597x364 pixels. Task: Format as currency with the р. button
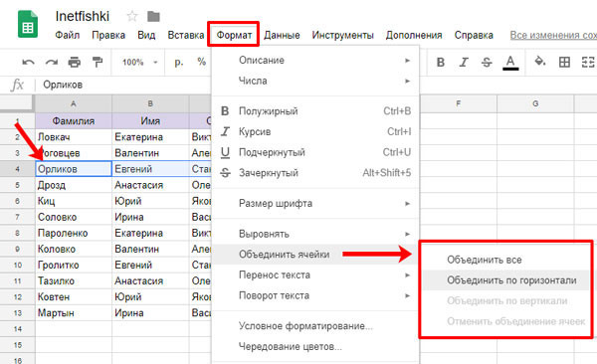pyautogui.click(x=178, y=62)
